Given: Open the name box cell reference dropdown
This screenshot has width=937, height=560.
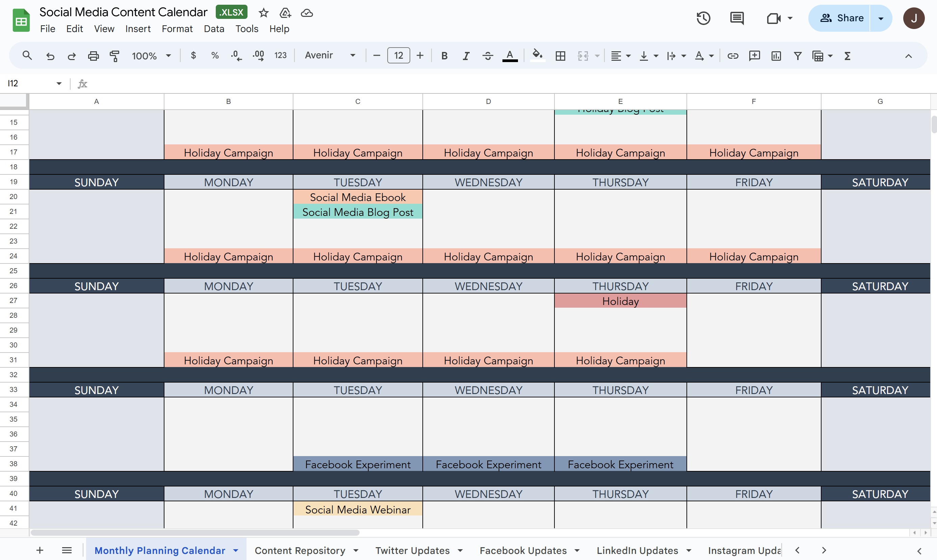Looking at the screenshot, I should point(59,83).
